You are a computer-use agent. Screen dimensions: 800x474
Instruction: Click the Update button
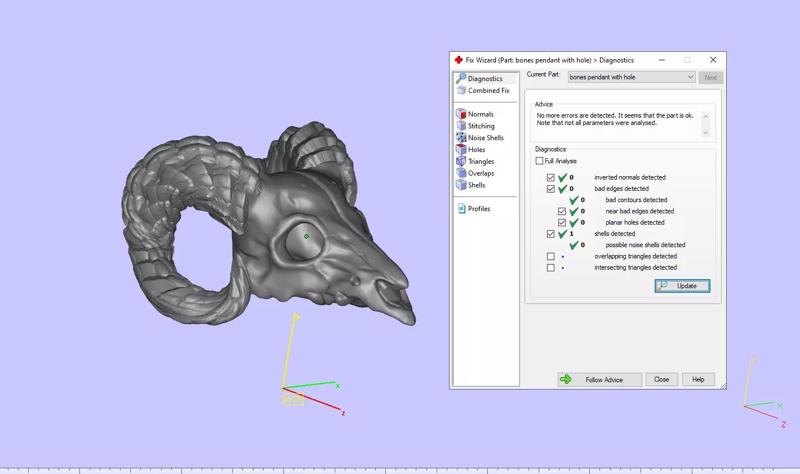coord(683,286)
